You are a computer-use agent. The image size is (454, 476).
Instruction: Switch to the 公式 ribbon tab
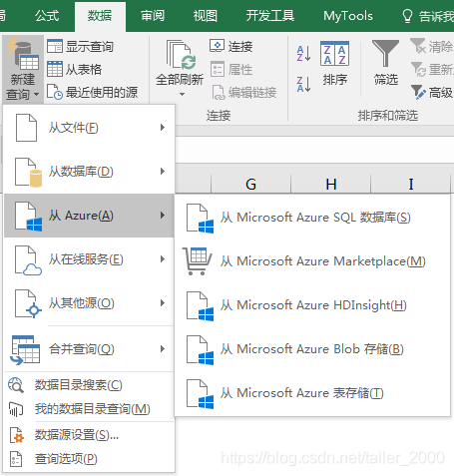coord(47,16)
